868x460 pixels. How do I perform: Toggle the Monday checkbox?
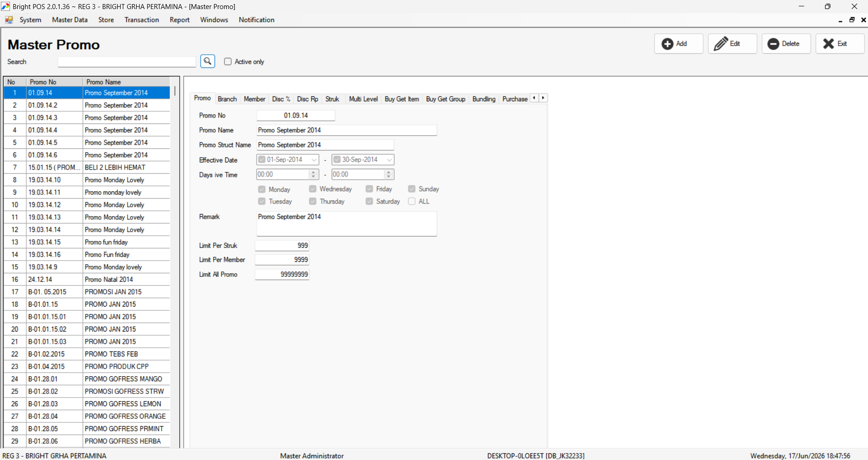[x=262, y=189]
